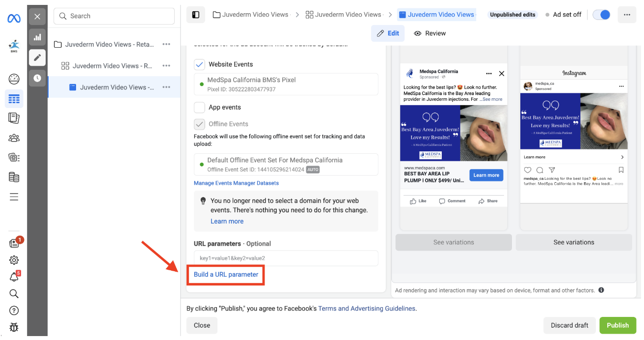This screenshot has width=644, height=340.
Task: Click the bug report icon
Action: pyautogui.click(x=14, y=327)
